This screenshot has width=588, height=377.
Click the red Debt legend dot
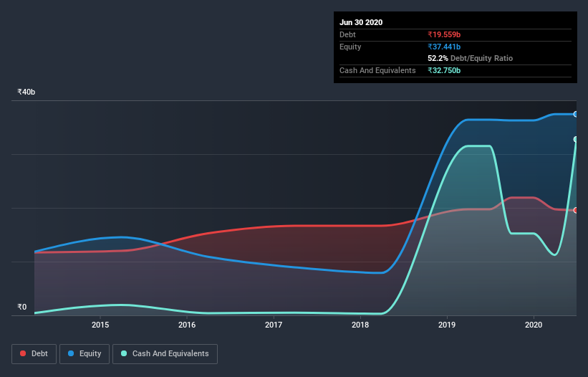tap(23, 353)
